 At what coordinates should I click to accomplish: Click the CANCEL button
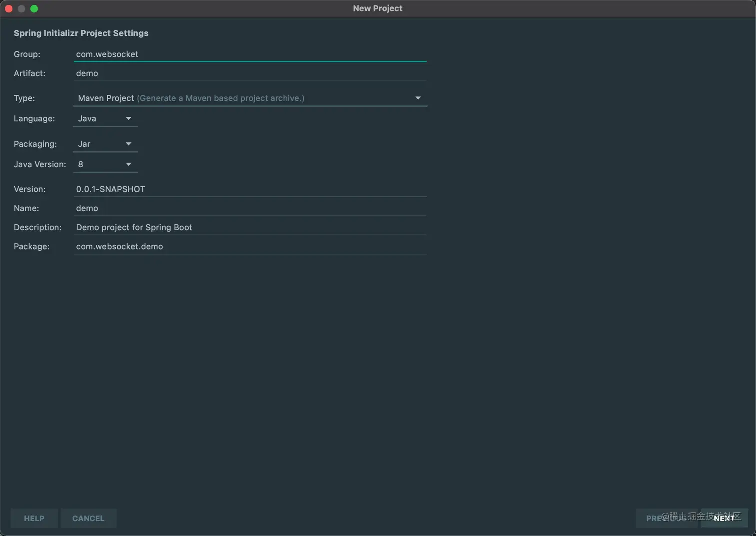click(88, 518)
